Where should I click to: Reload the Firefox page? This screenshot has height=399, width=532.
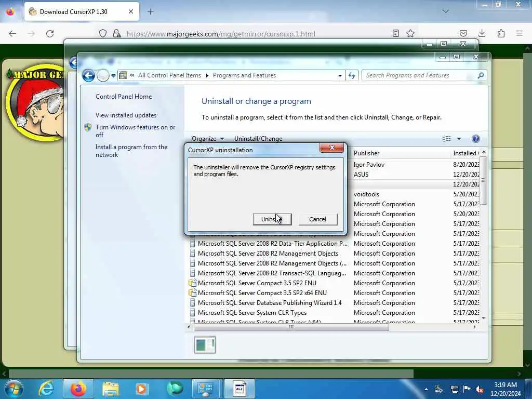coord(50,33)
